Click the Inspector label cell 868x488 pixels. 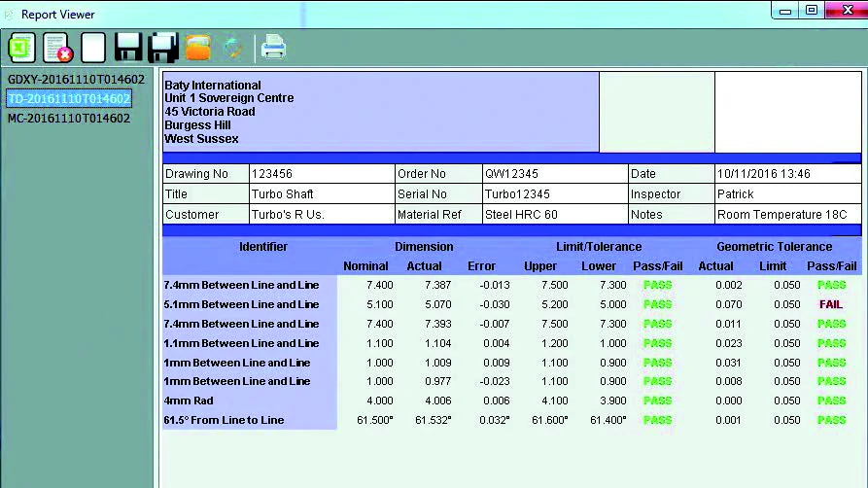[672, 194]
